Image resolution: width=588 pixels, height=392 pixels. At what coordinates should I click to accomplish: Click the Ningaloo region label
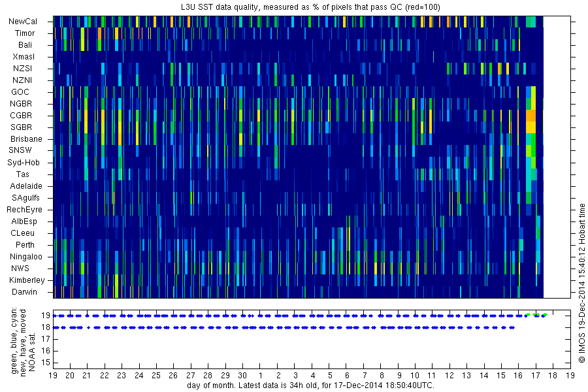click(x=26, y=257)
